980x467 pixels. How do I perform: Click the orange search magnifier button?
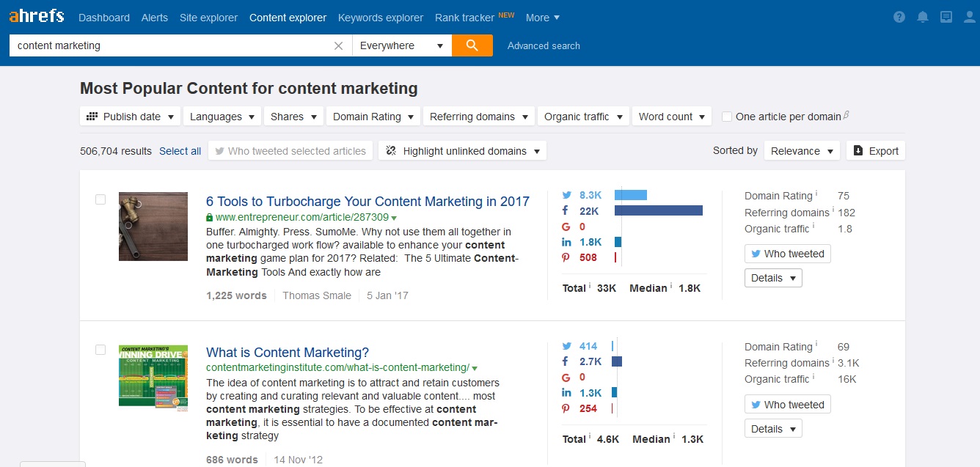point(472,45)
